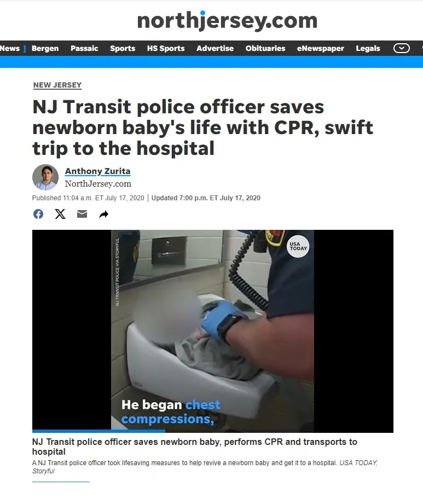Viewport: 423px width, 504px height.
Task: Go to the Sports section
Action: tap(123, 49)
